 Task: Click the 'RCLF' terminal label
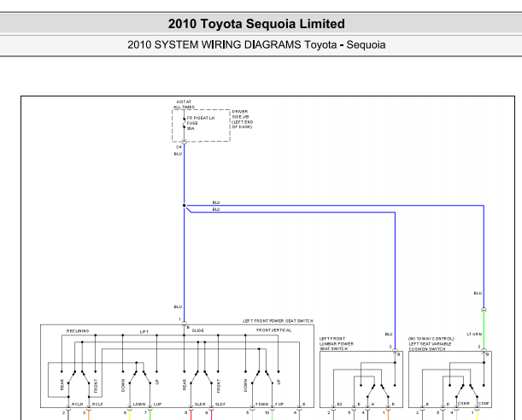click(97, 405)
